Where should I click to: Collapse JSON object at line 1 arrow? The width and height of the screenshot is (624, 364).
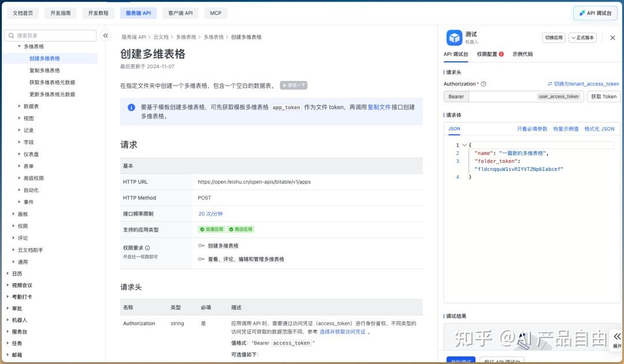(x=464, y=145)
